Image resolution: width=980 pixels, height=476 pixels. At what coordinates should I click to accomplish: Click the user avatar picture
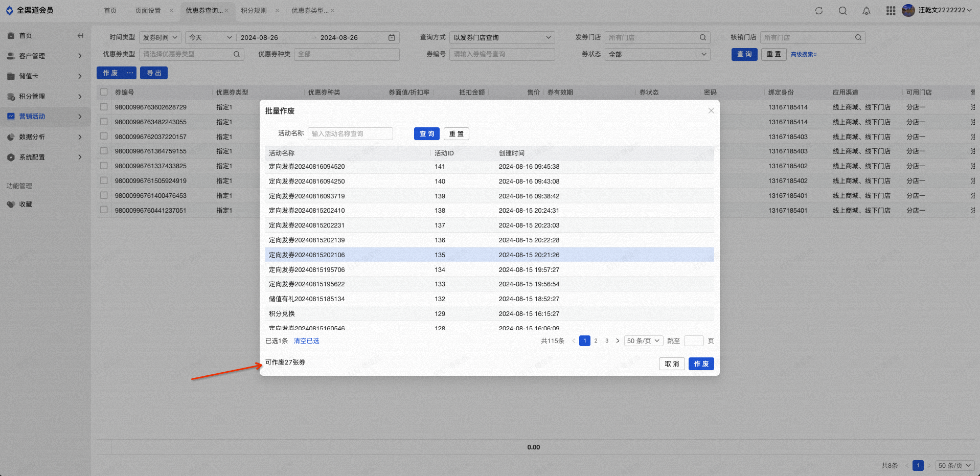pos(908,10)
